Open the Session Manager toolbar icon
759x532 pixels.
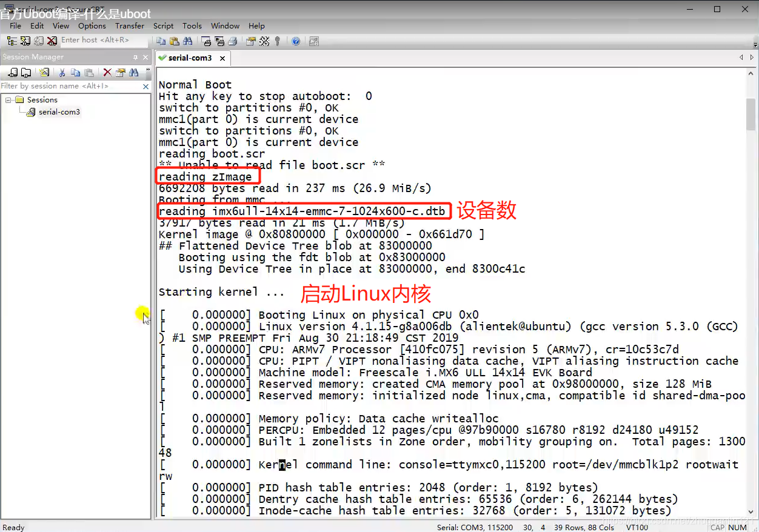pyautogui.click(x=12, y=41)
